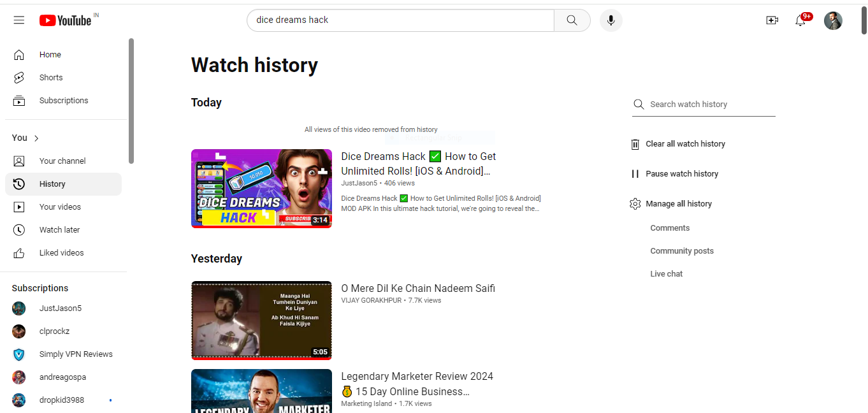Click andreagospa channel avatar icon
The height and width of the screenshot is (413, 868).
tap(19, 377)
